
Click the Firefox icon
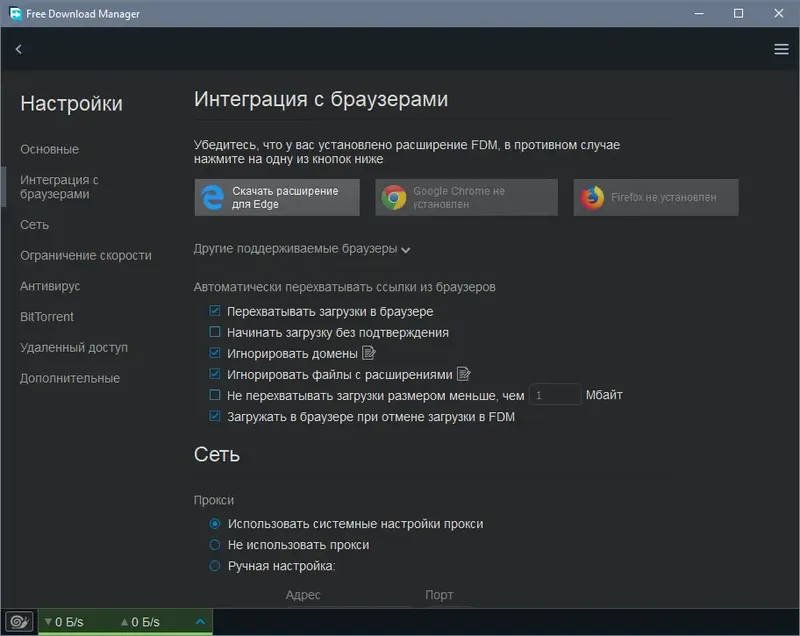click(590, 197)
